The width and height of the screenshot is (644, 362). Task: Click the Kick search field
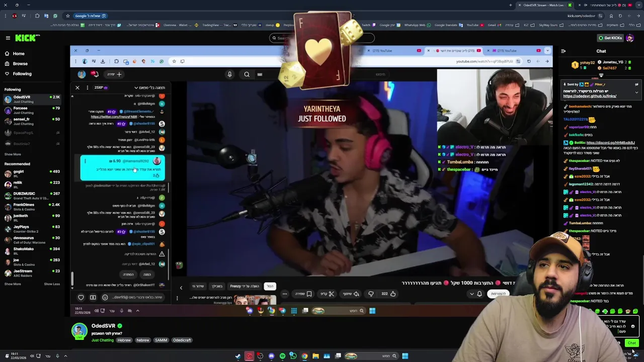[322, 38]
